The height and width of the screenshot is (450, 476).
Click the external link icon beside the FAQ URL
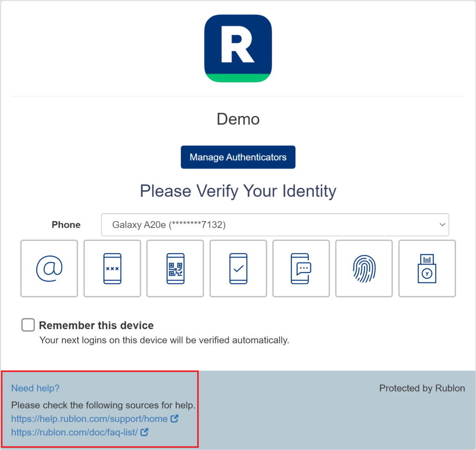(145, 432)
